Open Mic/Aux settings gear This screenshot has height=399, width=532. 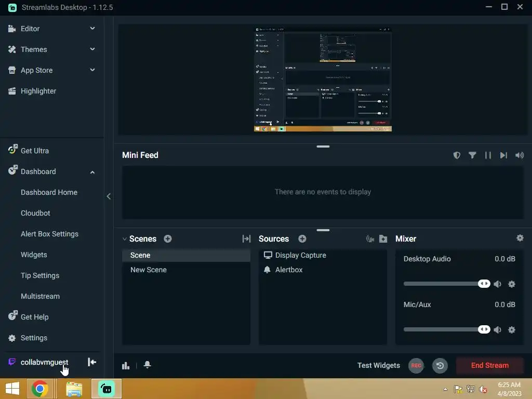pyautogui.click(x=512, y=329)
